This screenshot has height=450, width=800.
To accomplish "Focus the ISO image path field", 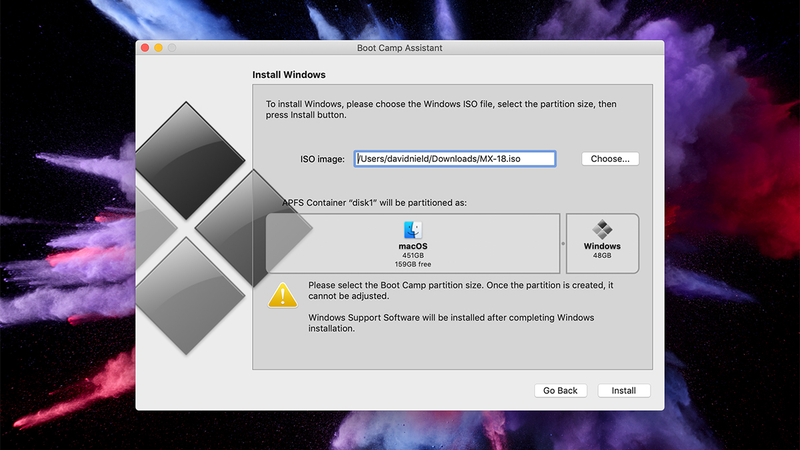I will click(x=455, y=159).
